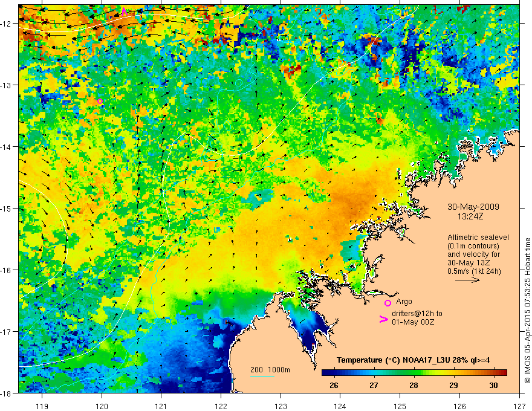The image size is (532, 411).
Task: Click the 'and velocity for' caption line
Action: (474, 254)
